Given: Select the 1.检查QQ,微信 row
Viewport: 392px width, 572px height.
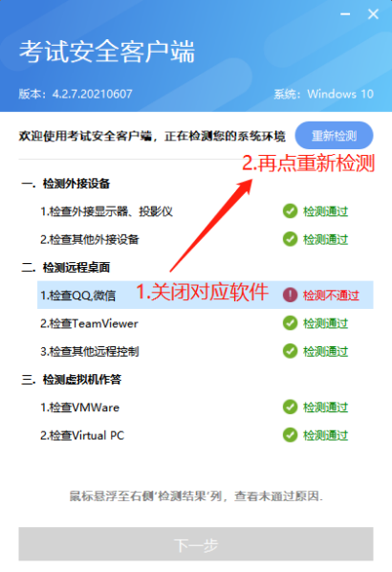Looking at the screenshot, I should click(205, 295).
